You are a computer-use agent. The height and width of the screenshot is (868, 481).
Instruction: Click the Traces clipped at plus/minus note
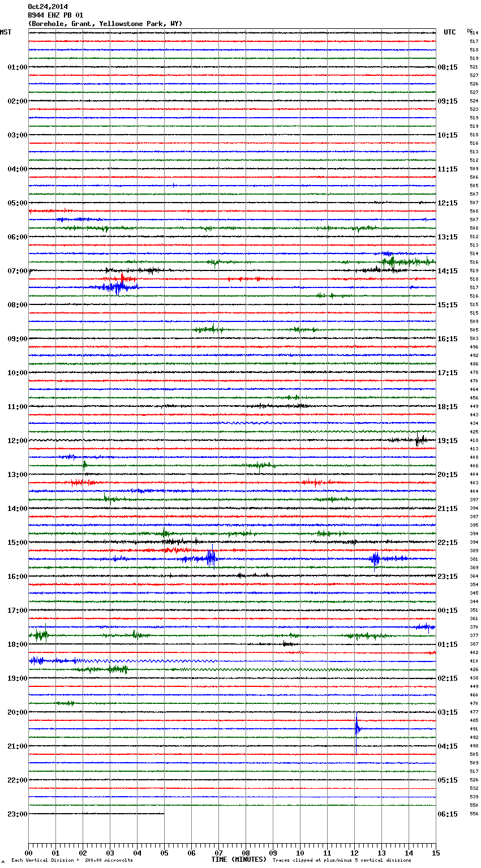(x=342, y=861)
